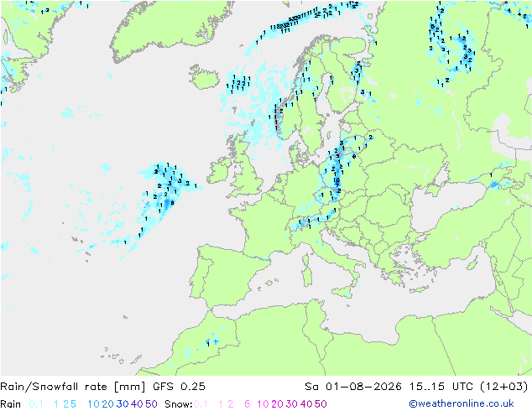
Task: Pick the snow legend 30 value
Action: click(292, 404)
